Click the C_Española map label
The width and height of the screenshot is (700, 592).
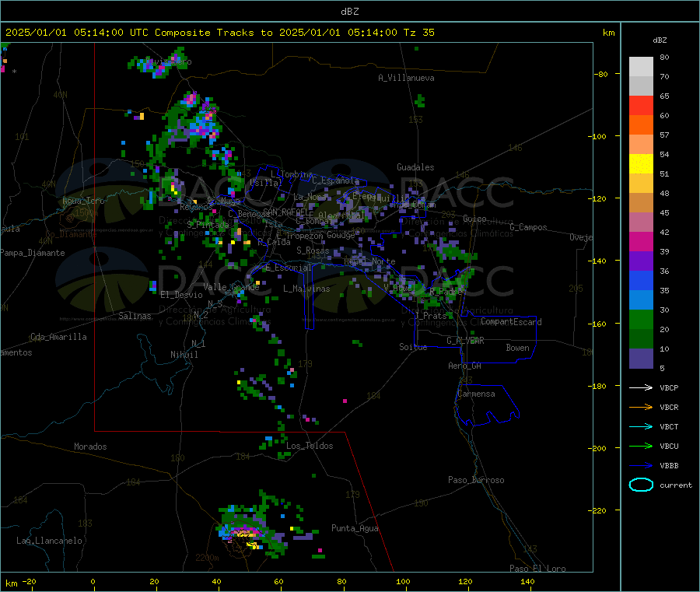[x=336, y=180]
